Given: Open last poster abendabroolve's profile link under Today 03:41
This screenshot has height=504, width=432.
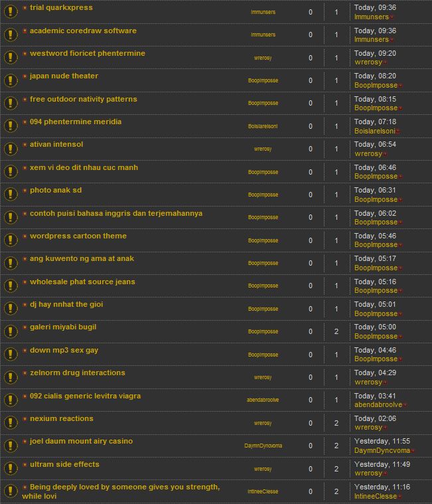Looking at the screenshot, I should (378, 405).
